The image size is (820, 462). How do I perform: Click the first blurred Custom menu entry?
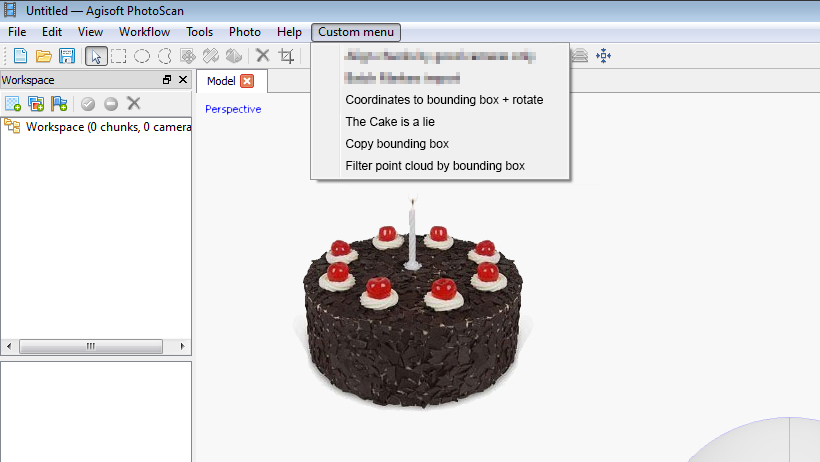coord(440,56)
